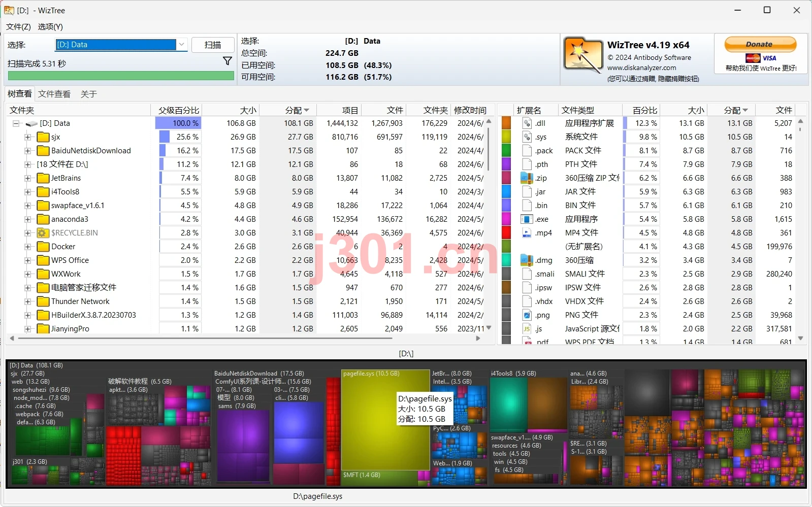Click the .dmg archive file icon

pos(527,260)
